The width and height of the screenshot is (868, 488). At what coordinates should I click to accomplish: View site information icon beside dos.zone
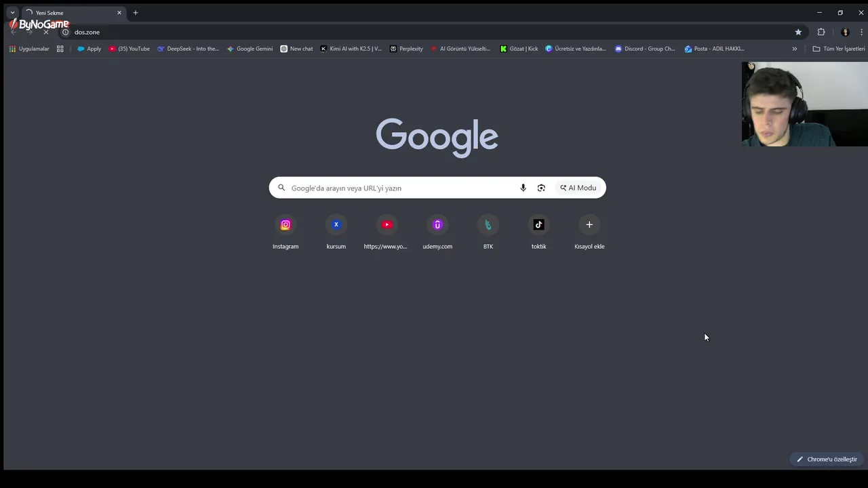click(x=66, y=32)
